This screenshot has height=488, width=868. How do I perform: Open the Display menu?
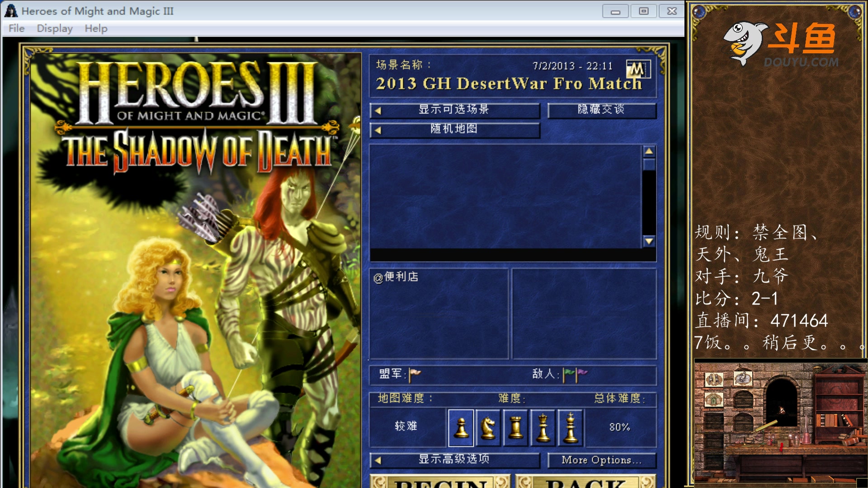(55, 28)
